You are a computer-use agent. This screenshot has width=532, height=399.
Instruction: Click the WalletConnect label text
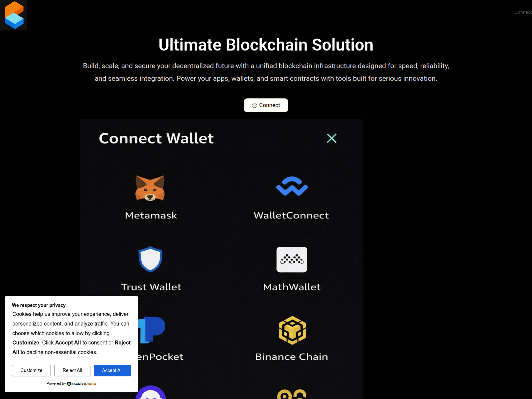[291, 215]
